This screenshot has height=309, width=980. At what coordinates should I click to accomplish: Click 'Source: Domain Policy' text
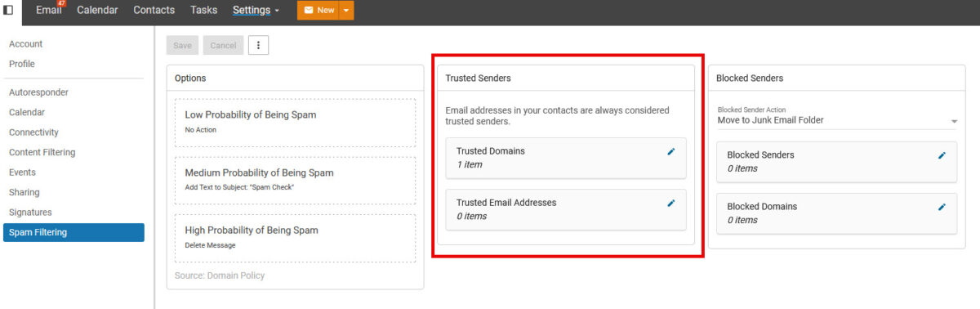point(220,275)
